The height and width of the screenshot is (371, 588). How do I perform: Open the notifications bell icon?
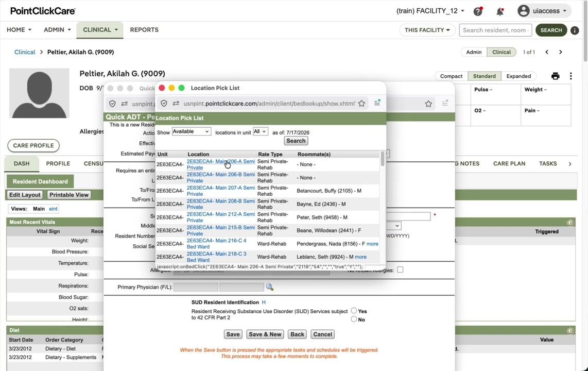500,11
